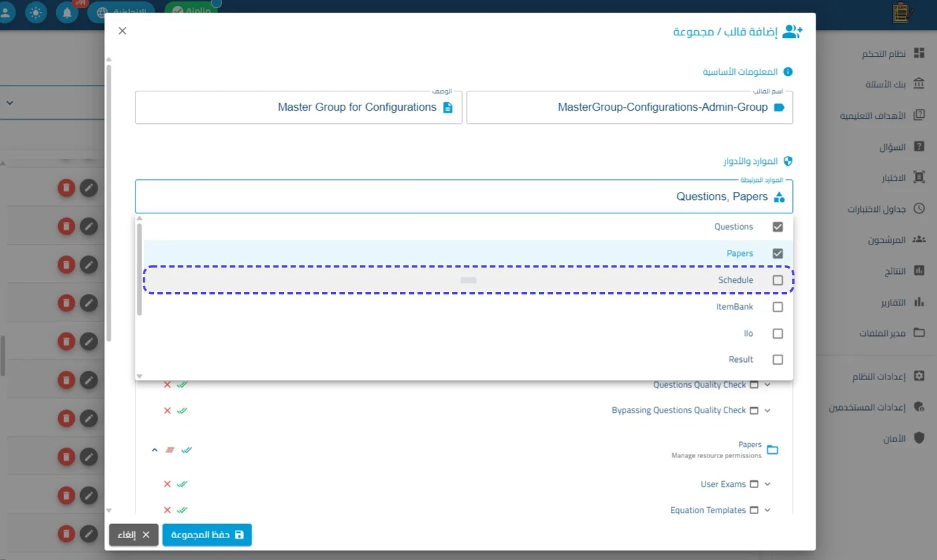Screen dimensions: 937x560
Task: Click the green double-check for User Exams
Action: tap(182, 484)
